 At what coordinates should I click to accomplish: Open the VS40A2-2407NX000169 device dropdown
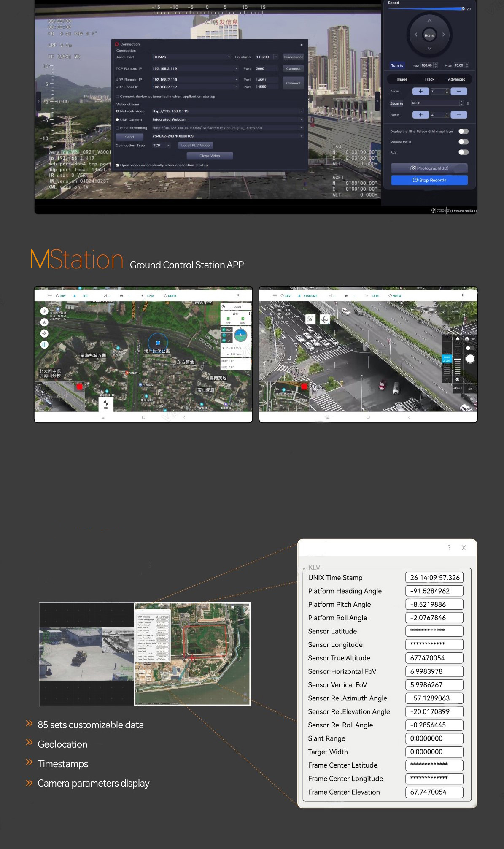tap(301, 136)
